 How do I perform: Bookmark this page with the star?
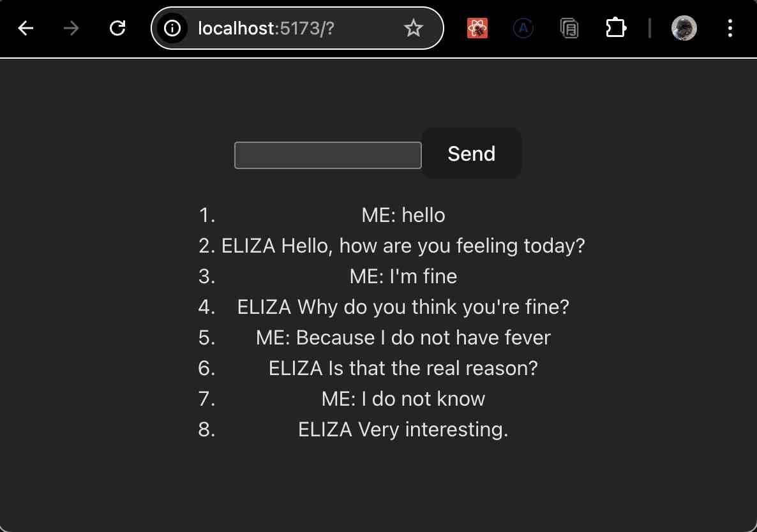pyautogui.click(x=414, y=28)
